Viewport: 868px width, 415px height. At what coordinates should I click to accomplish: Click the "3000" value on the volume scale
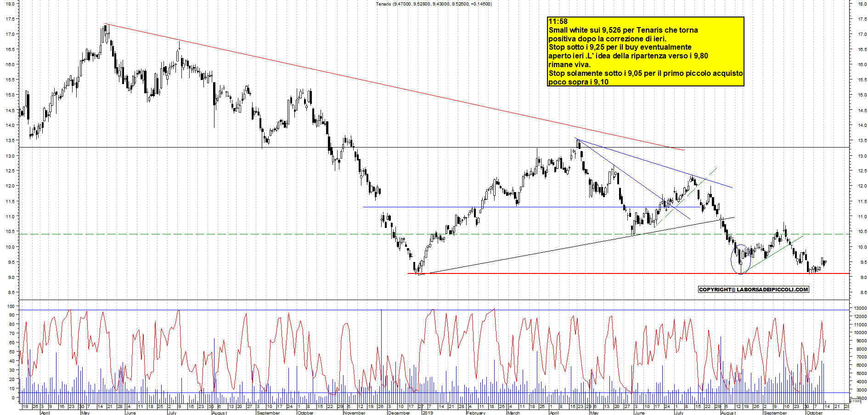pos(862,390)
